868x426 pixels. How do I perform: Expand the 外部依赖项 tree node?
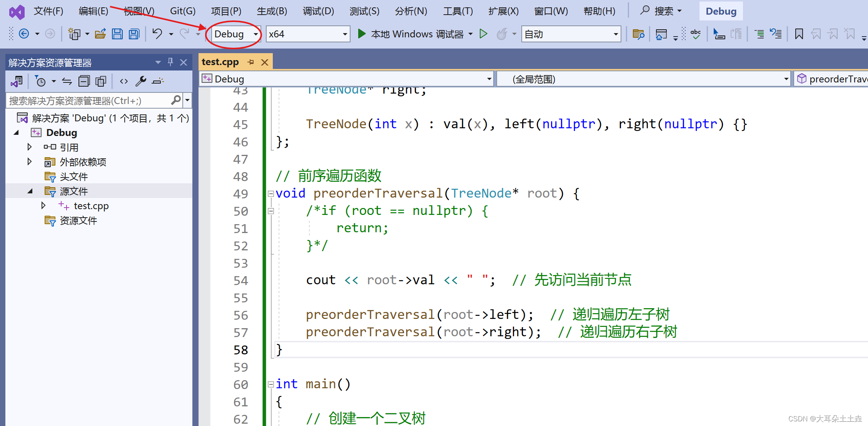click(30, 161)
